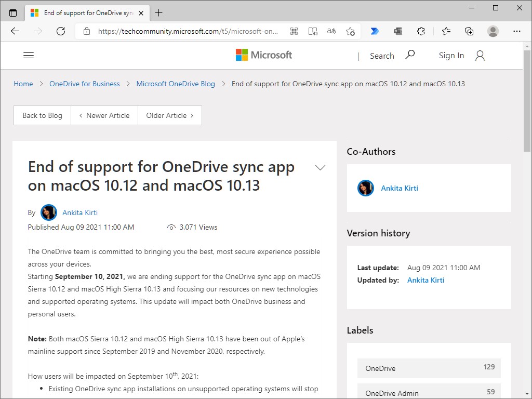Go to the Older Article
Image resolution: width=532 pixels, height=399 pixels.
point(170,115)
